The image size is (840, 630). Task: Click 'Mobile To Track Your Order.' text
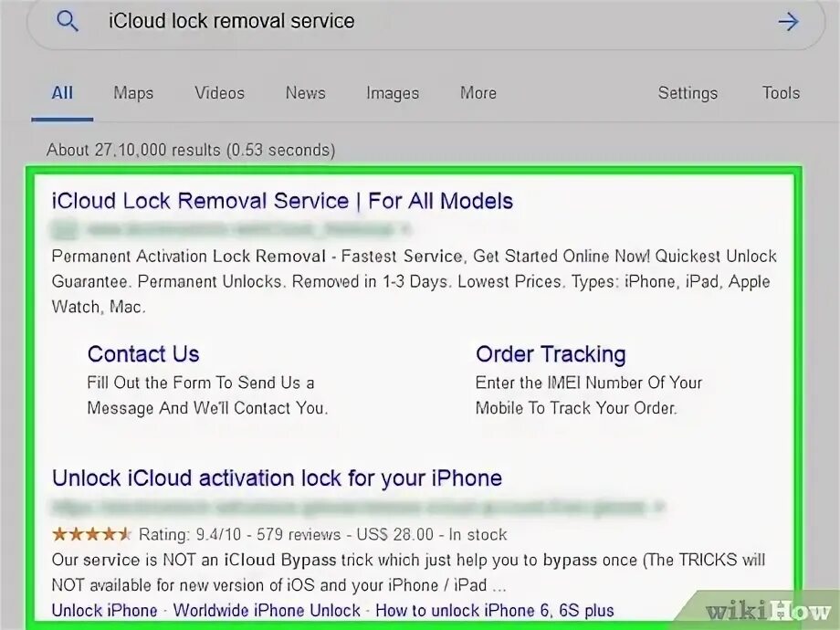[576, 408]
